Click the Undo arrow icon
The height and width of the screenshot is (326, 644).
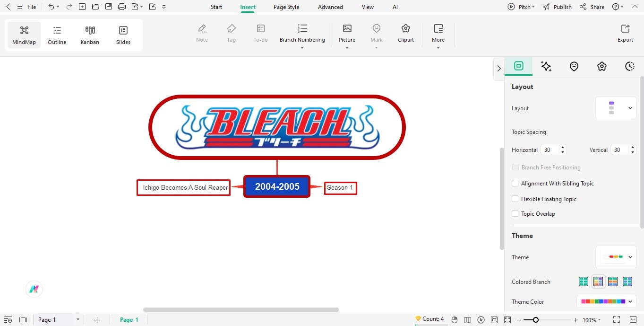click(x=51, y=7)
